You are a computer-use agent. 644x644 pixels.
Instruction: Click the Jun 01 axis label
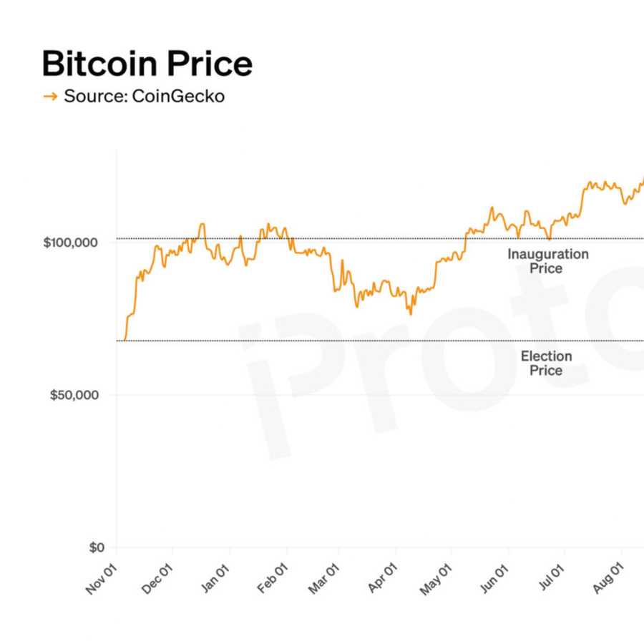click(494, 578)
